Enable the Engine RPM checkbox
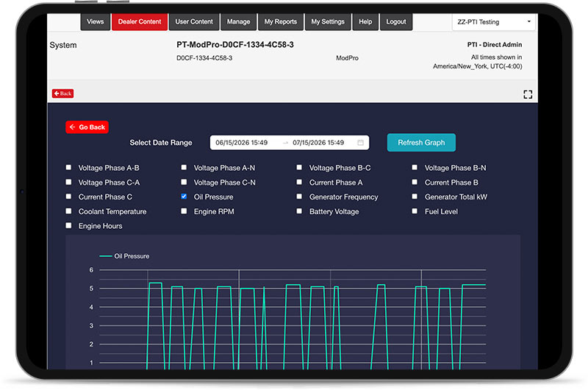588x390 pixels. pos(184,211)
